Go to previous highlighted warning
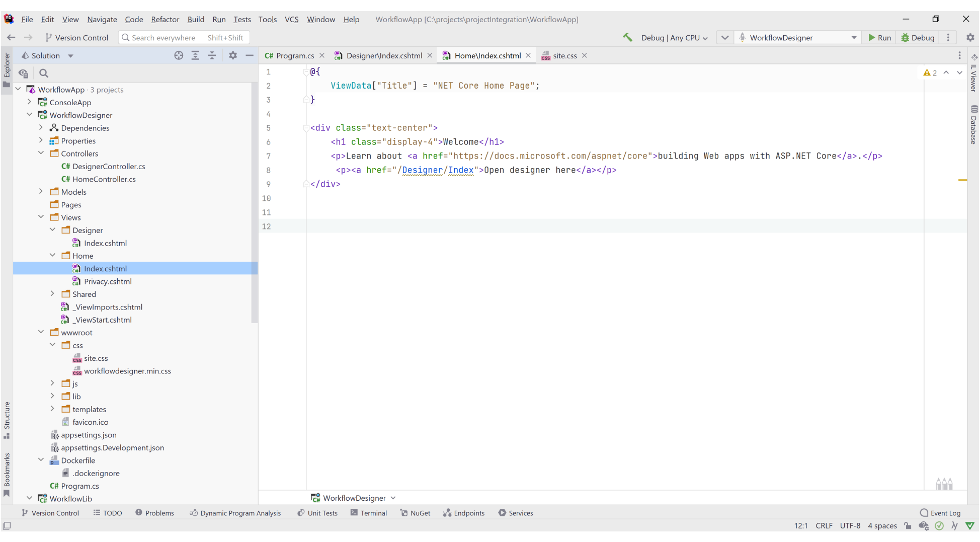Image resolution: width=980 pixels, height=542 pixels. coord(946,73)
